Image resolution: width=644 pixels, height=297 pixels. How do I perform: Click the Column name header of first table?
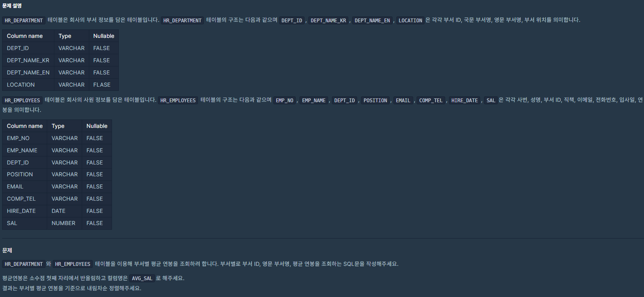click(28, 36)
